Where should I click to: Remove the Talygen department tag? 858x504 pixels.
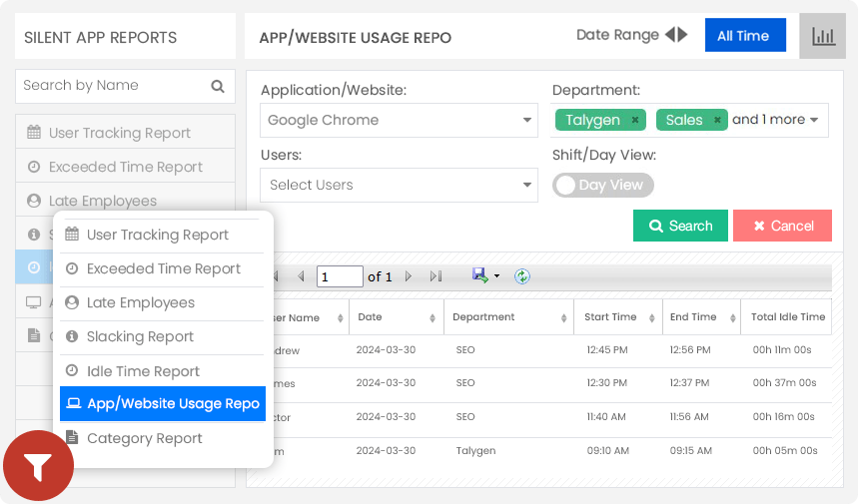click(634, 120)
